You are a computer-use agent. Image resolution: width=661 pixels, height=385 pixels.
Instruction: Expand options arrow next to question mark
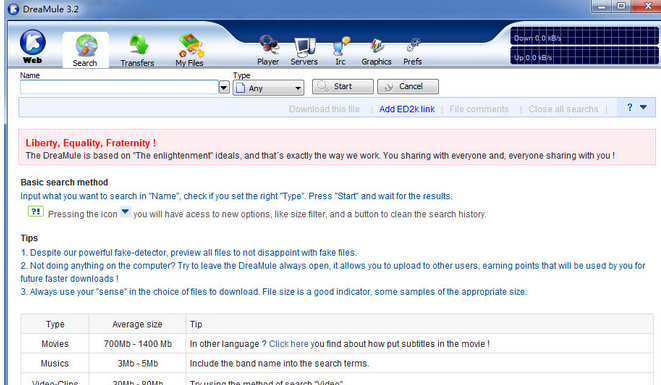643,108
